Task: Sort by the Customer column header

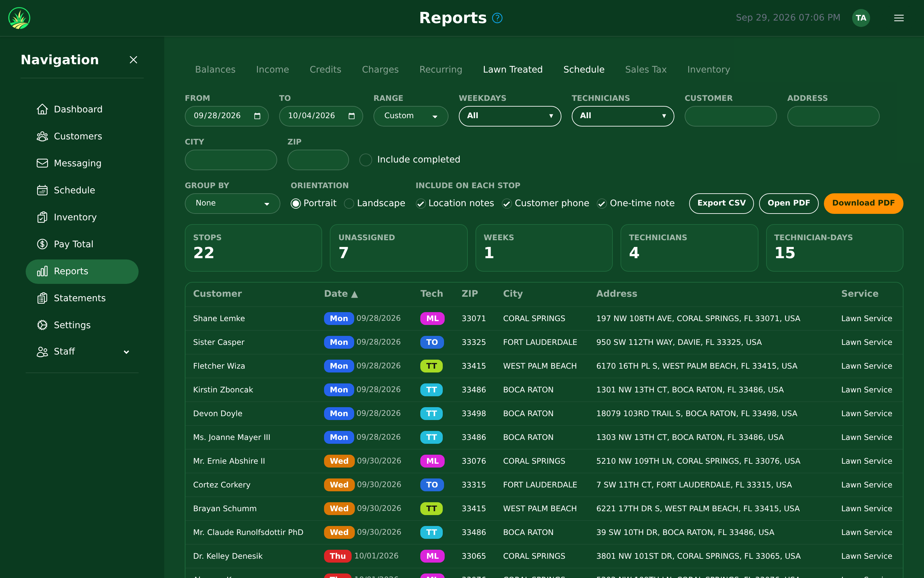Action: [x=217, y=293]
